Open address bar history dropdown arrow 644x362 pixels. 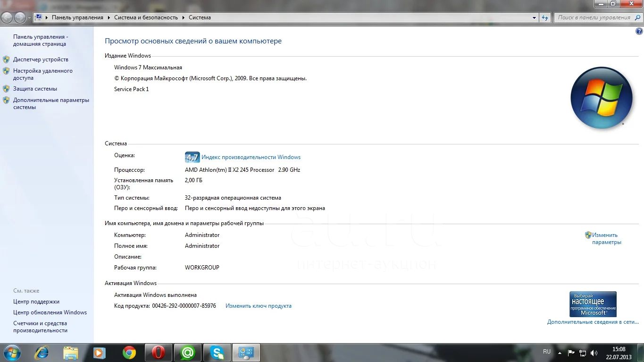click(535, 17)
